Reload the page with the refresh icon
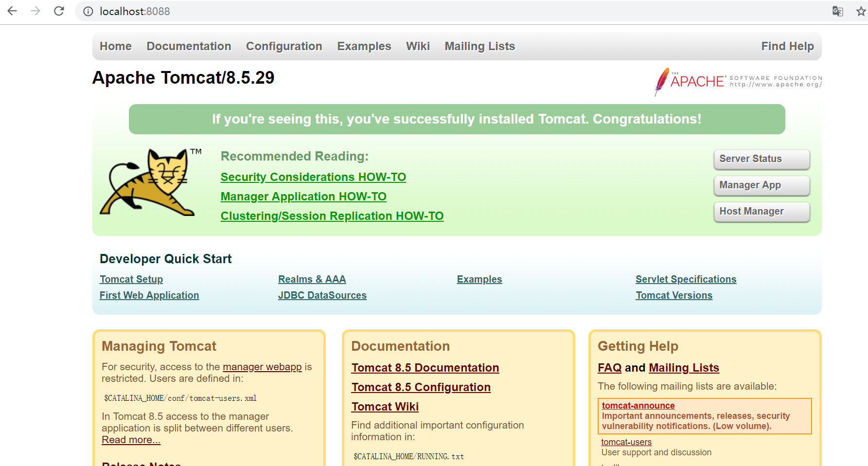This screenshot has width=868, height=466. (59, 11)
